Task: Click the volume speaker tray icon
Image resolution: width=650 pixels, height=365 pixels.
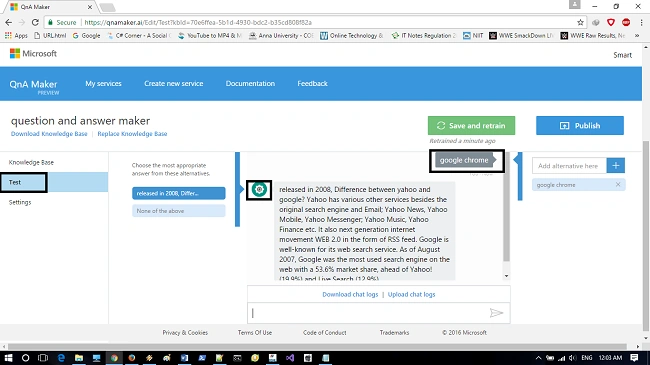Action: click(572, 358)
